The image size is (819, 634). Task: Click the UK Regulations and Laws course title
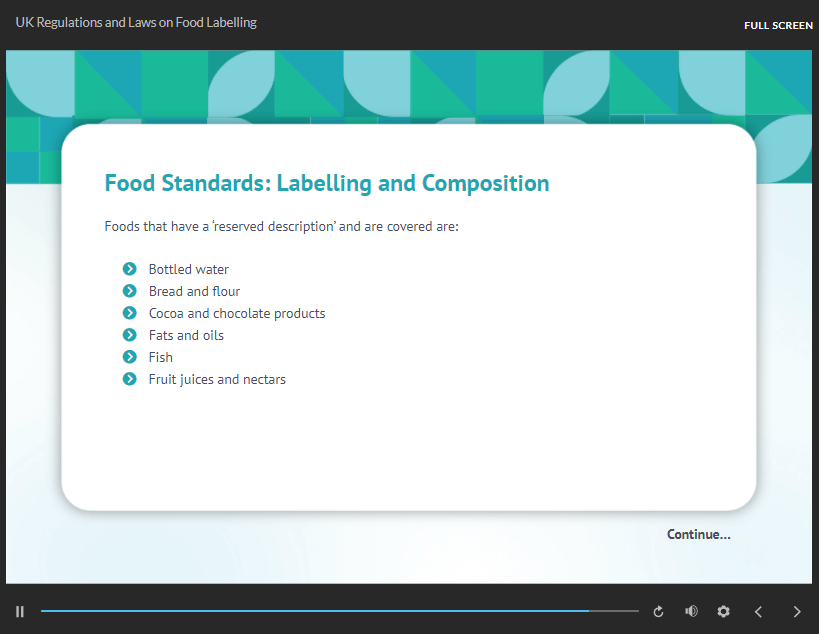[136, 22]
